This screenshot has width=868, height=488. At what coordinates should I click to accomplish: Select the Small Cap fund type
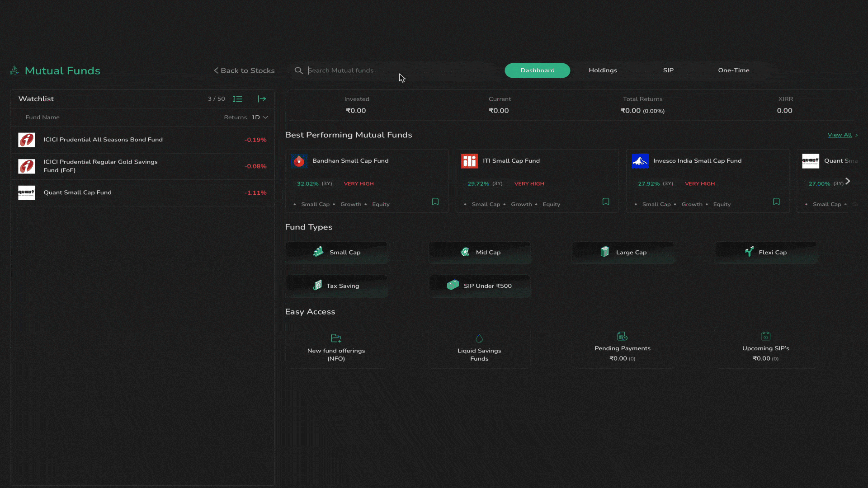pyautogui.click(x=336, y=253)
